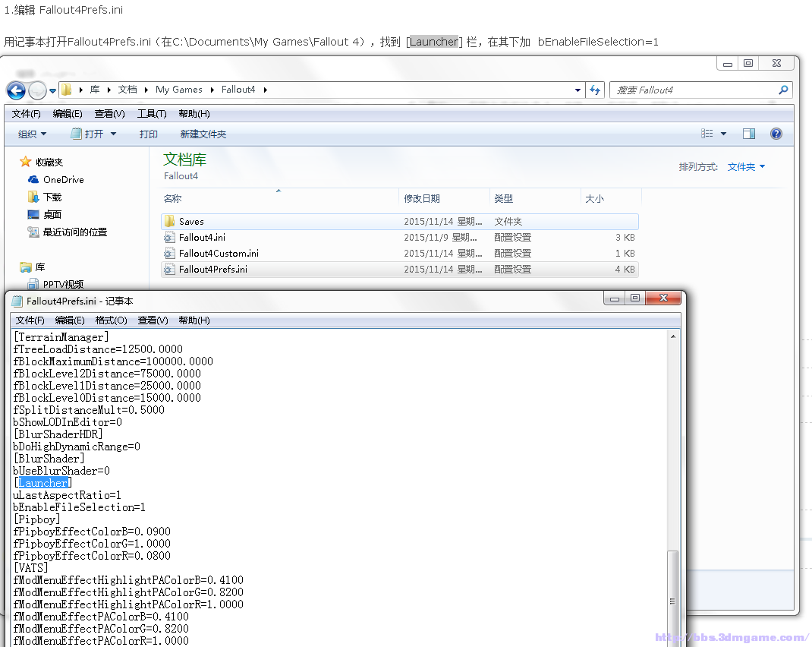Open the 组织 organize dropdown
Image resolution: width=812 pixels, height=647 pixels.
coord(32,134)
